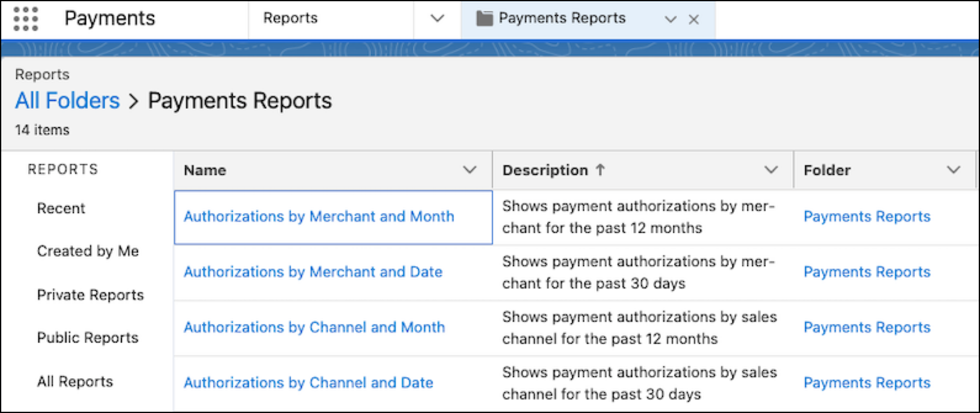This screenshot has height=413, width=980.
Task: Open the App Launcher waffle icon
Action: (x=26, y=18)
